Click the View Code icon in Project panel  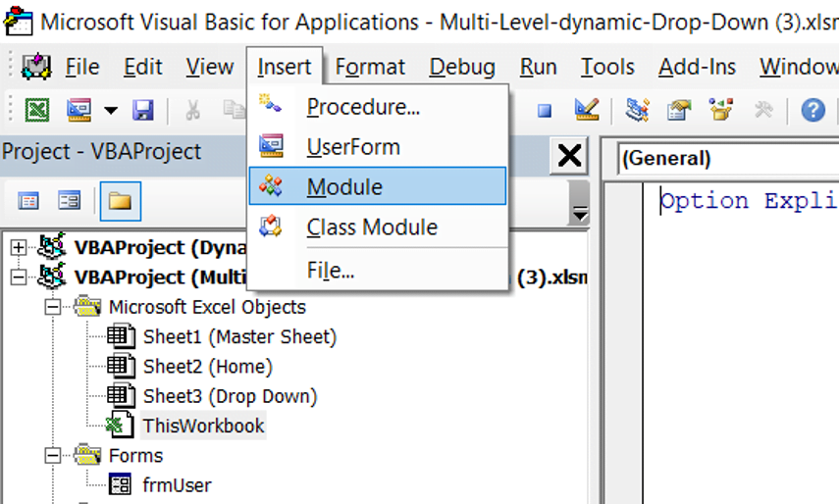pyautogui.click(x=27, y=201)
